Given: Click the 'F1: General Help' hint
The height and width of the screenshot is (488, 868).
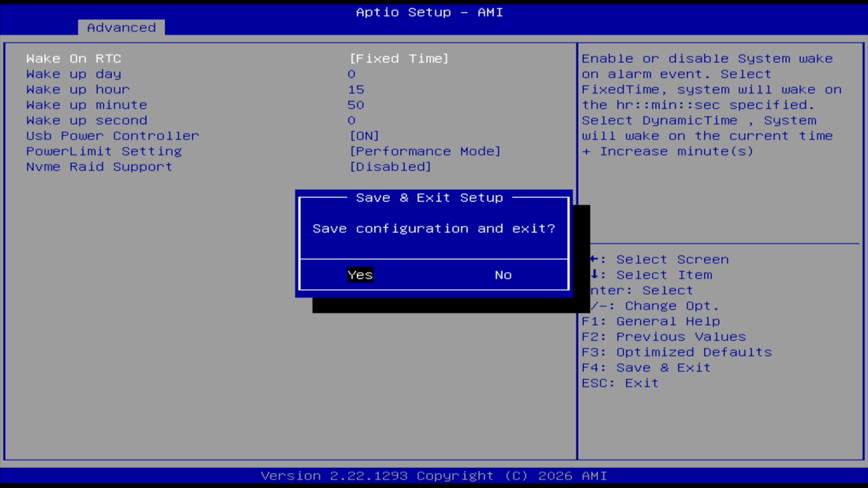Looking at the screenshot, I should [x=651, y=321].
